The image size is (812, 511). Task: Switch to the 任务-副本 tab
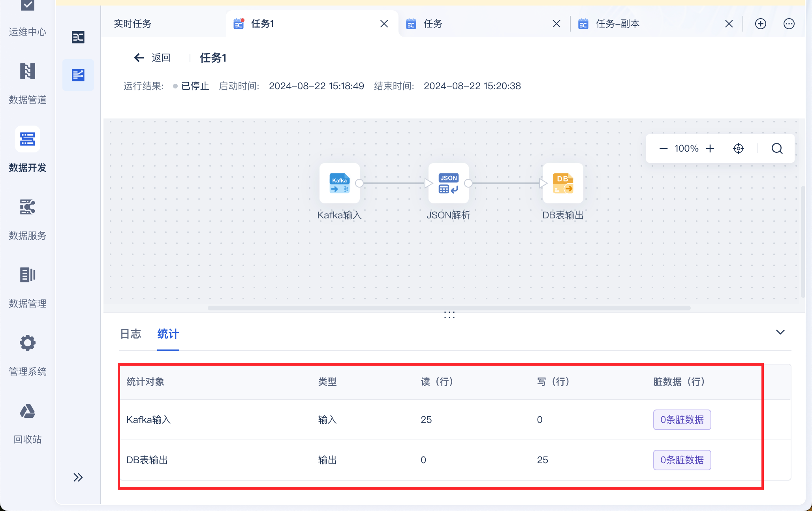[617, 24]
